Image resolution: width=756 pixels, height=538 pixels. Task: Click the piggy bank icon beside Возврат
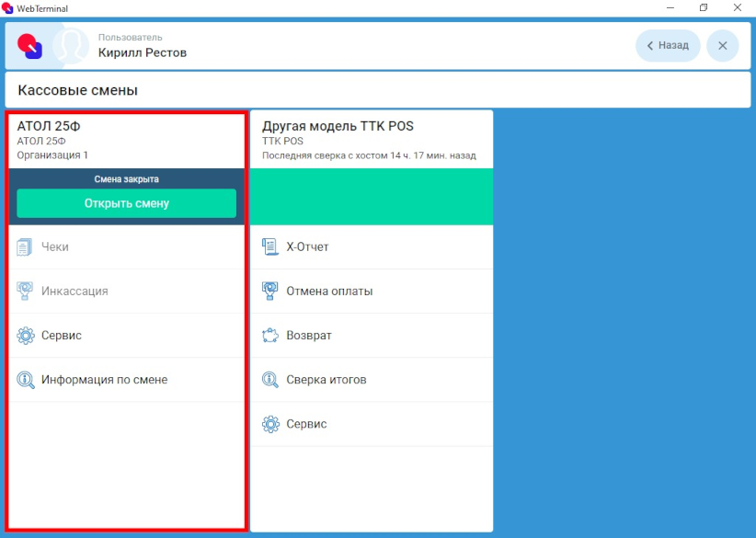tap(270, 336)
